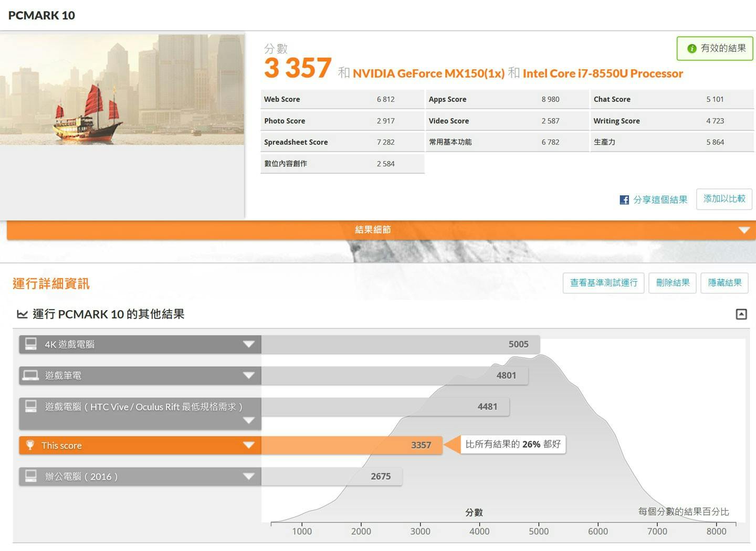The width and height of the screenshot is (756, 551).
Task: Click the green valid result info icon
Action: pos(692,48)
